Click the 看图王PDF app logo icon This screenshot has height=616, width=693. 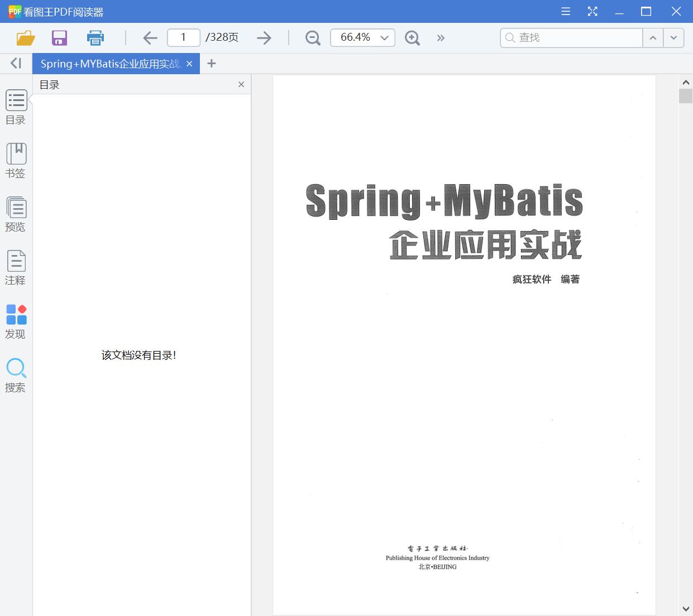[15, 11]
